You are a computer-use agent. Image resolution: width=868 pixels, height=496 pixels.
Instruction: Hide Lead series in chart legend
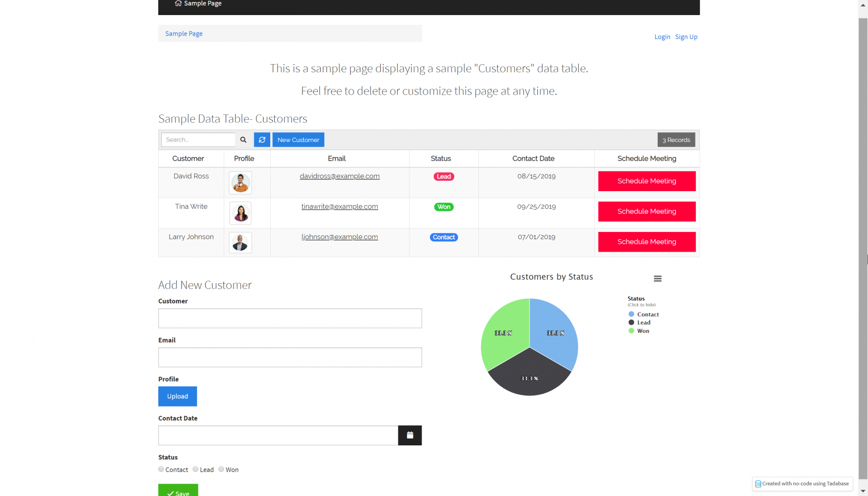pyautogui.click(x=640, y=322)
